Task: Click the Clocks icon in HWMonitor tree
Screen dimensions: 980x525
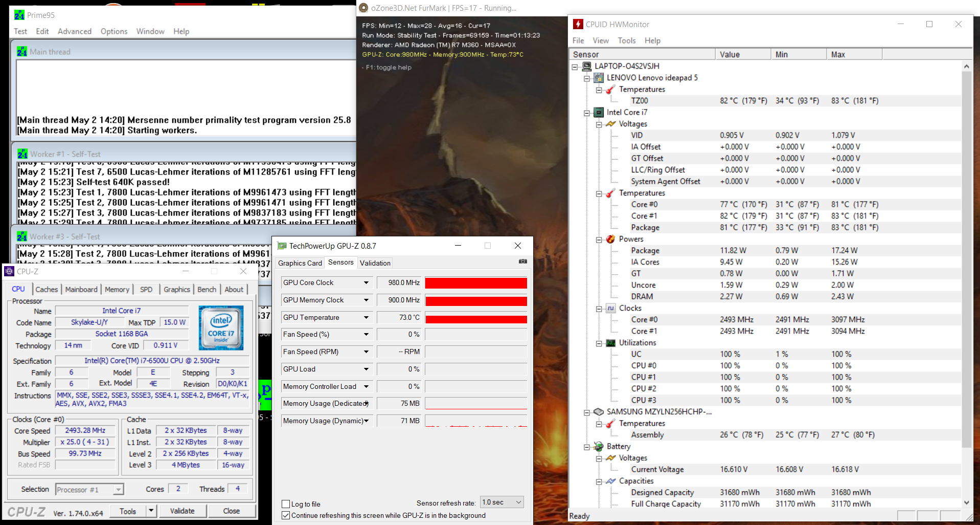Action: tap(610, 308)
